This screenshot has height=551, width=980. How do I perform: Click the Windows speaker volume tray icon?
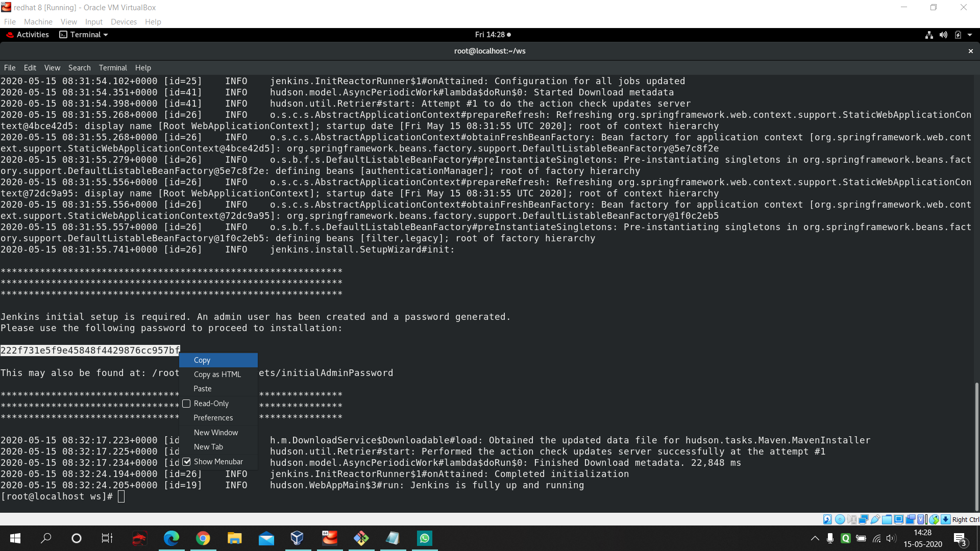point(892,538)
